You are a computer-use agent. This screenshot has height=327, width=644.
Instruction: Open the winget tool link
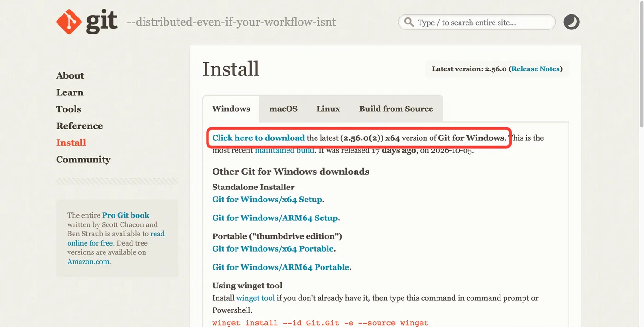255,298
